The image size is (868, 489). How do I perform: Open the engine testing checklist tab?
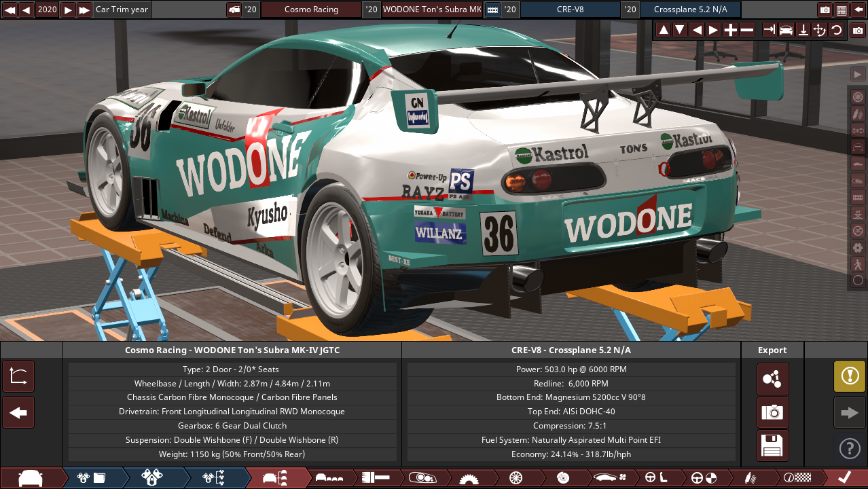pyautogui.click(x=214, y=478)
